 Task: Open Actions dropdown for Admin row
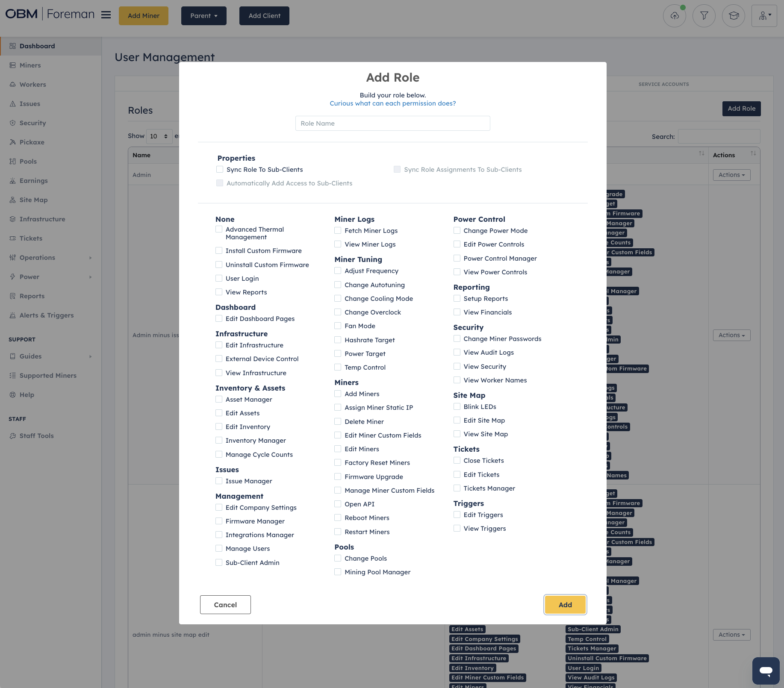coord(731,175)
